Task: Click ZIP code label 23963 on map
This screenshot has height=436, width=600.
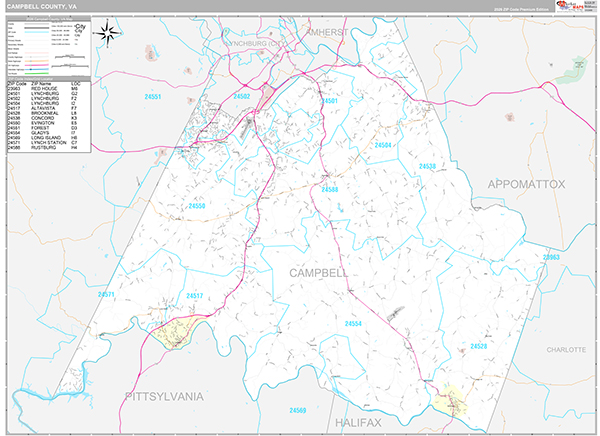Action: click(551, 257)
